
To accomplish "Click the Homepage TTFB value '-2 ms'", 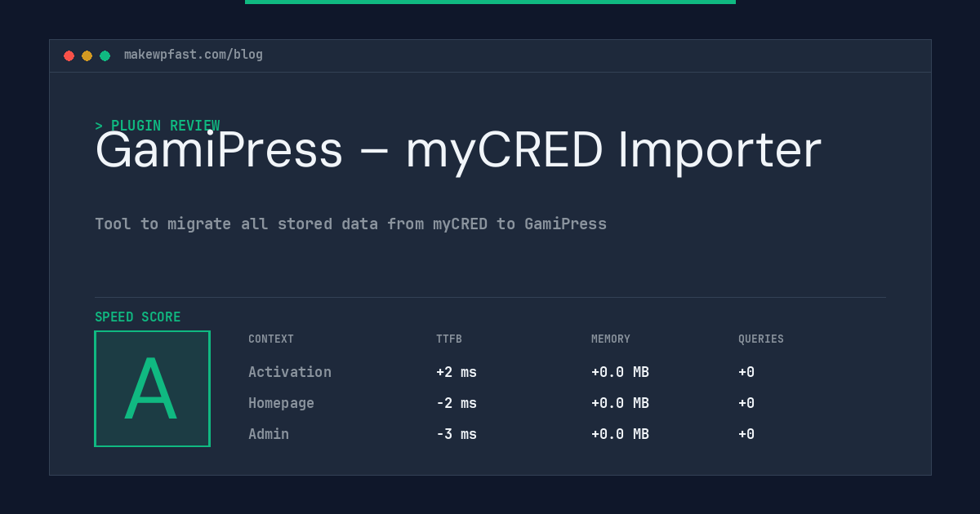I will tap(457, 403).
